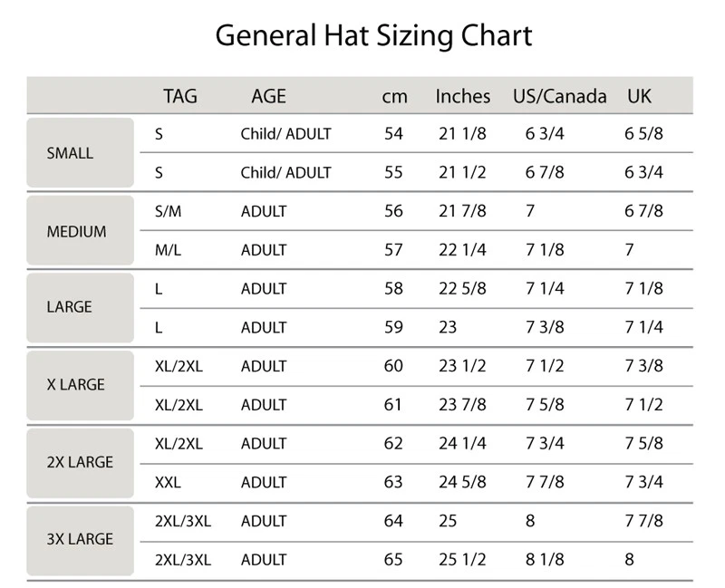Select the 57 cm value cell
The height and width of the screenshot is (588, 725).
point(393,250)
